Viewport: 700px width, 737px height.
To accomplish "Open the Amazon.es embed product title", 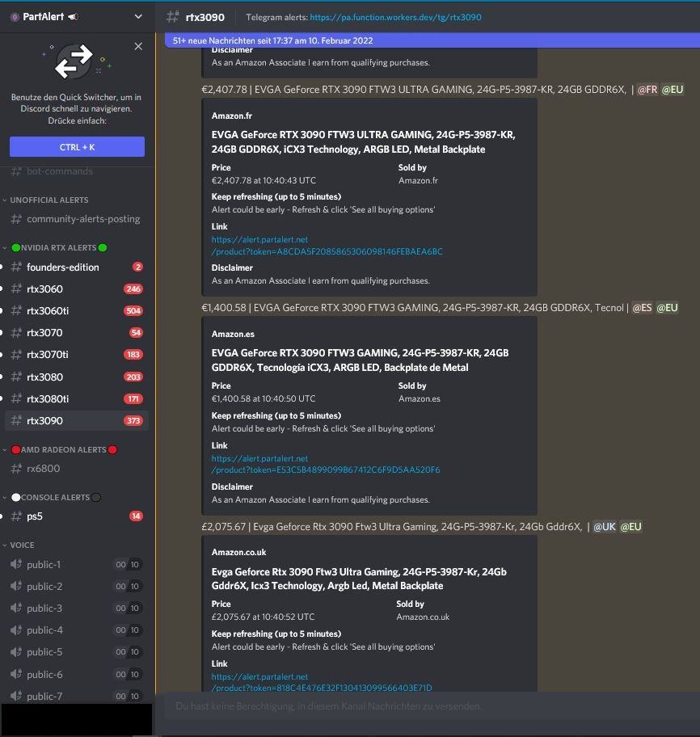I will (x=361, y=360).
